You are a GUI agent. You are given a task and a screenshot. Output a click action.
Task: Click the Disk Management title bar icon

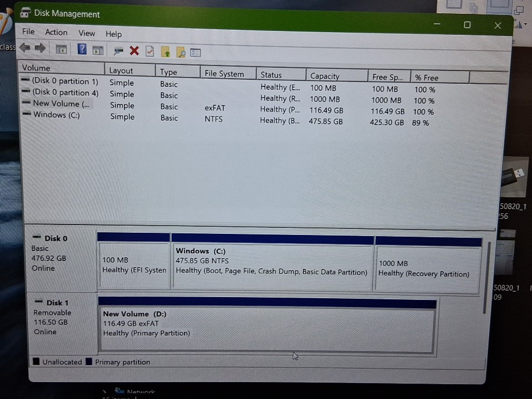pyautogui.click(x=25, y=13)
